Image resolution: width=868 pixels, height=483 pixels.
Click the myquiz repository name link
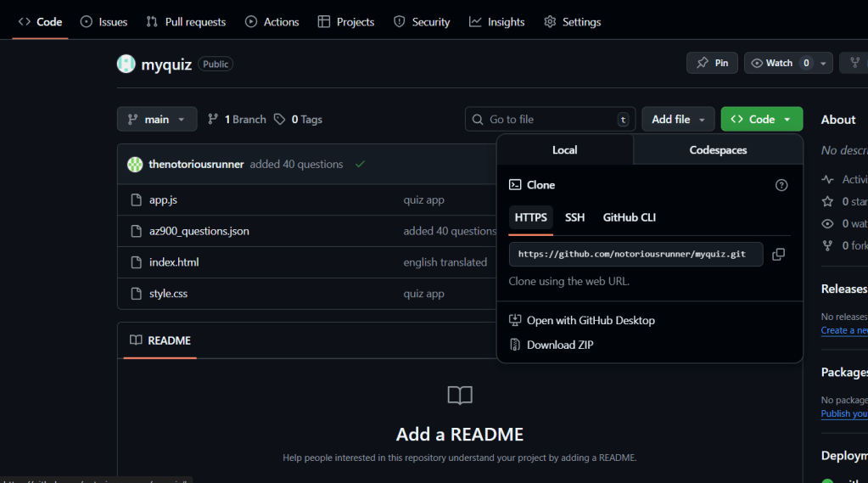click(x=166, y=65)
